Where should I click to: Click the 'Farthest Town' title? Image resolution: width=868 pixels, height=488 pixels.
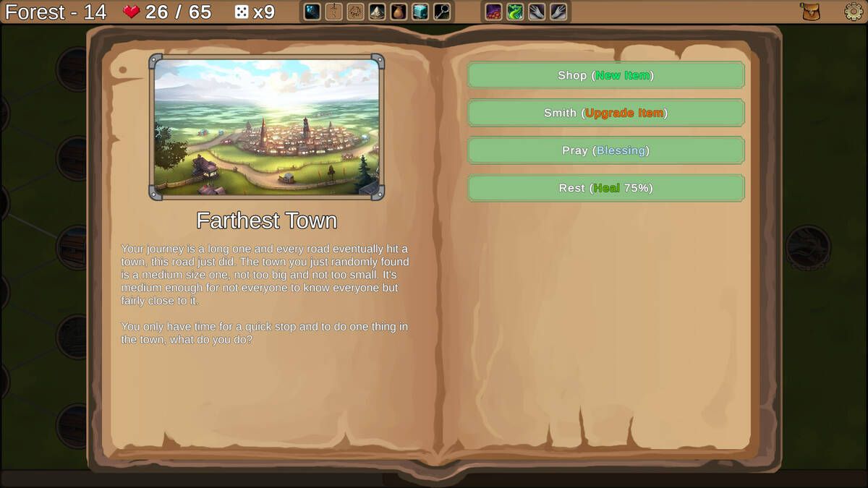pos(267,221)
